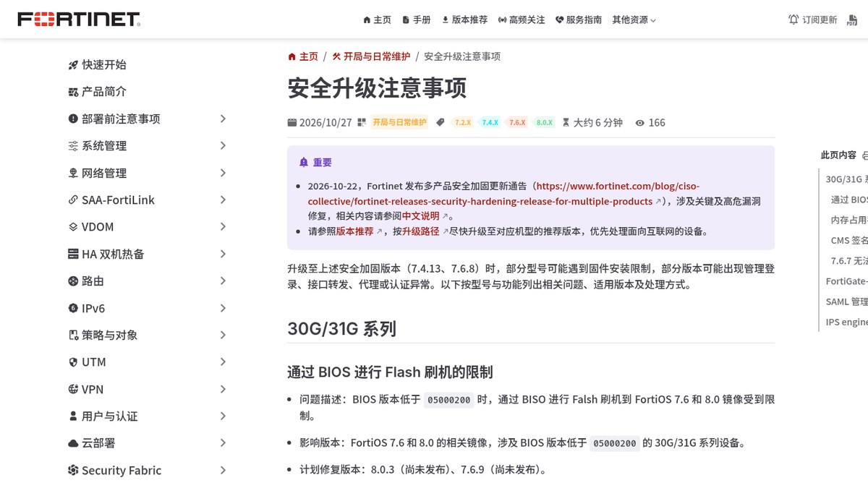Click the orange 开局与日常维护 category badge
The height and width of the screenshot is (488, 868).
coord(399,122)
